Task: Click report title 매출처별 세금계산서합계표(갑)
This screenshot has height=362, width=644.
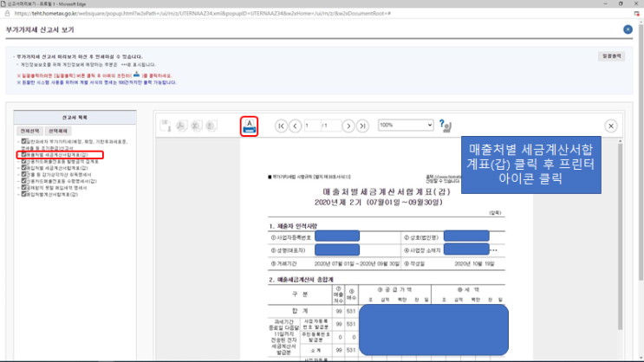Action: 386,191
